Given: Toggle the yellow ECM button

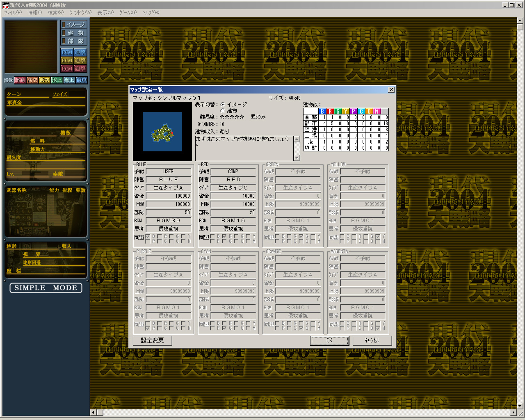Looking at the screenshot, I should [67, 61].
